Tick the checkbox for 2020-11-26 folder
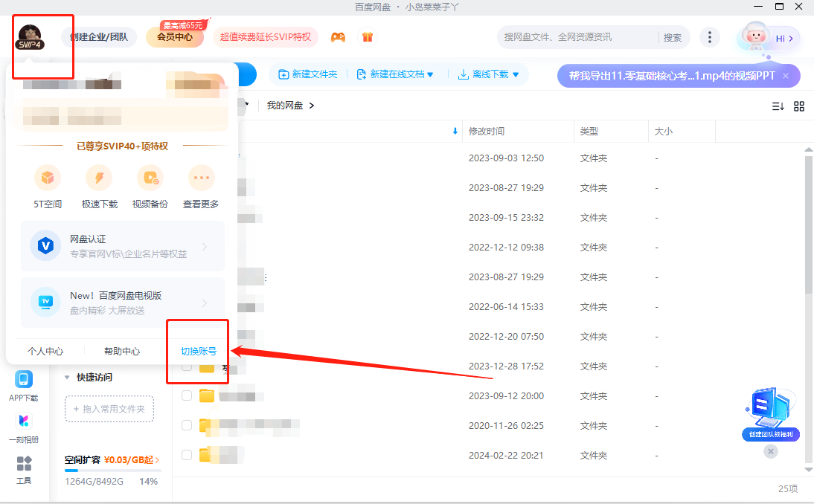 (187, 425)
